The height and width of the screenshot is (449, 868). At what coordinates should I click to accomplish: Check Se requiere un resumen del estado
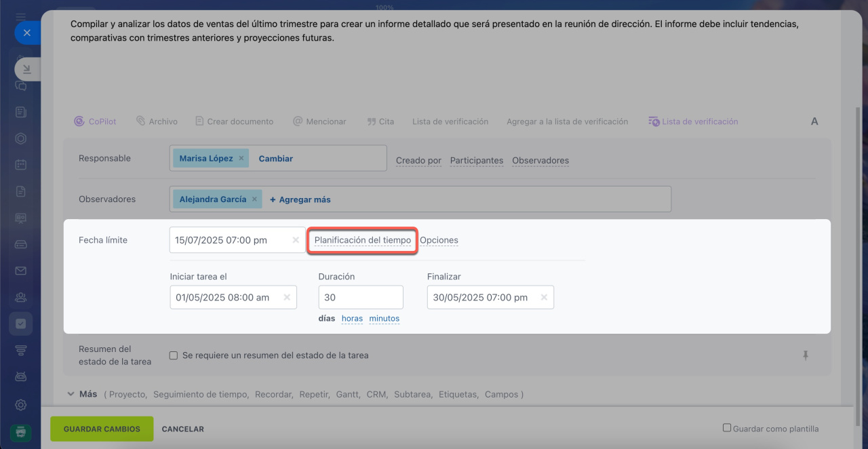174,355
